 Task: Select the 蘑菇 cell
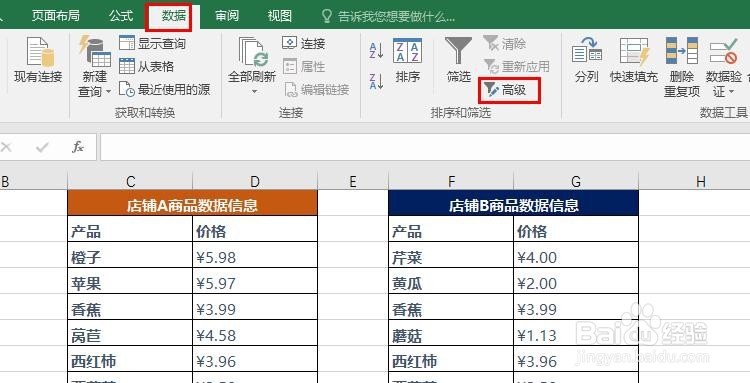point(451,333)
